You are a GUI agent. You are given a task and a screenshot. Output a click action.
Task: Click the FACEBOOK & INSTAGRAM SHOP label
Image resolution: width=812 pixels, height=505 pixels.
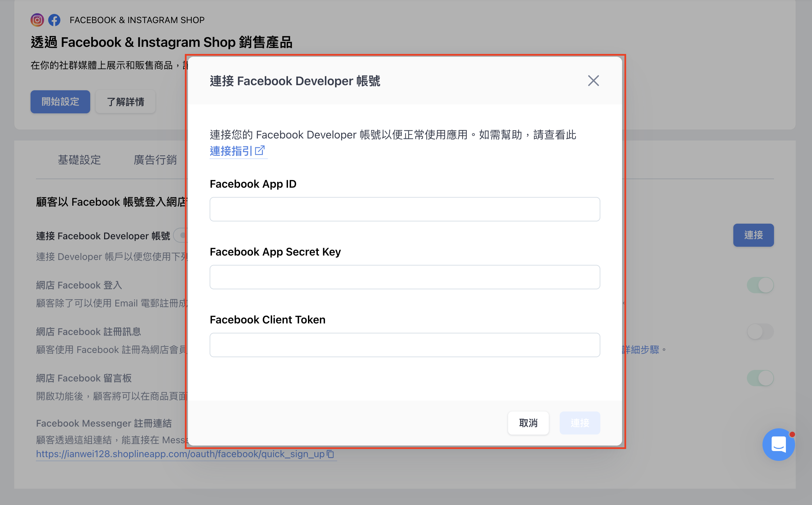point(137,20)
